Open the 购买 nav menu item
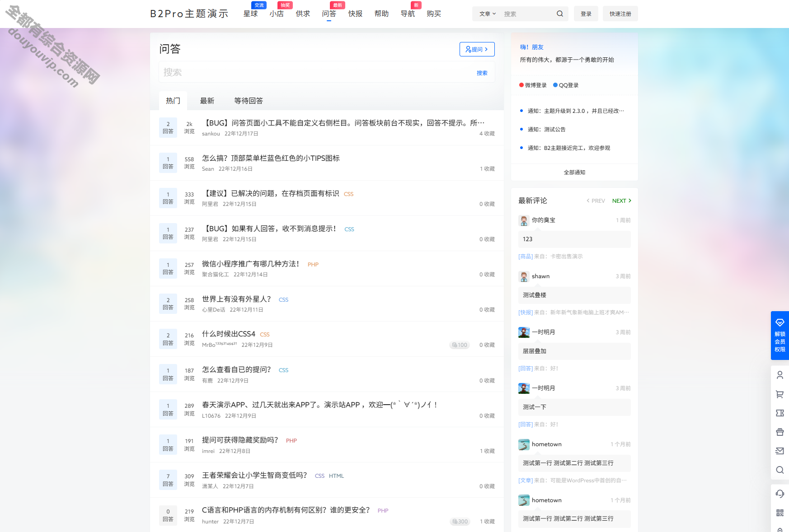Screen dimensions: 789x532 click(x=434, y=14)
